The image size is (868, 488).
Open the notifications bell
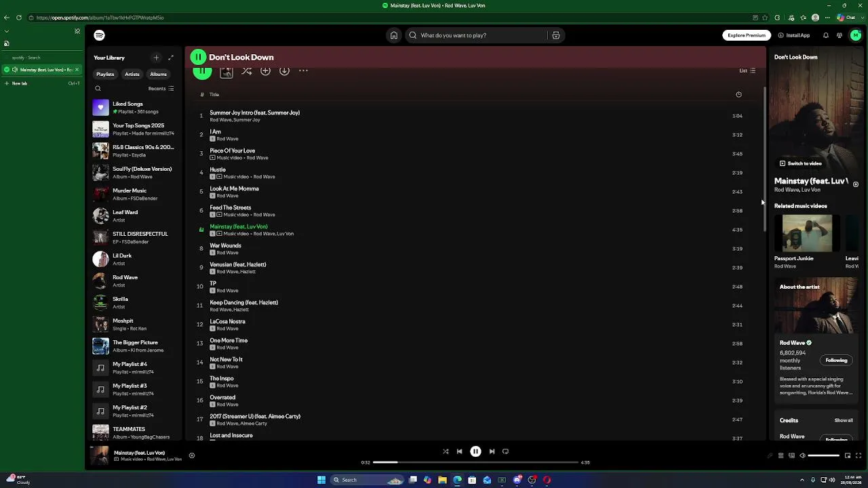pos(825,35)
